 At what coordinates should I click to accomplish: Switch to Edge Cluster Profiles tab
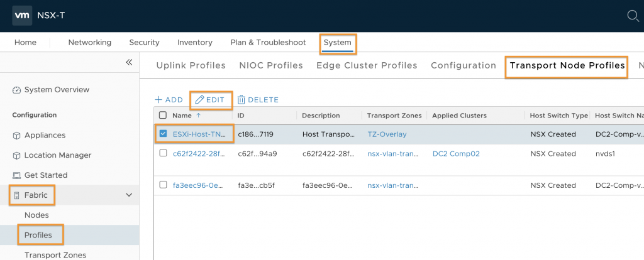coord(367,65)
